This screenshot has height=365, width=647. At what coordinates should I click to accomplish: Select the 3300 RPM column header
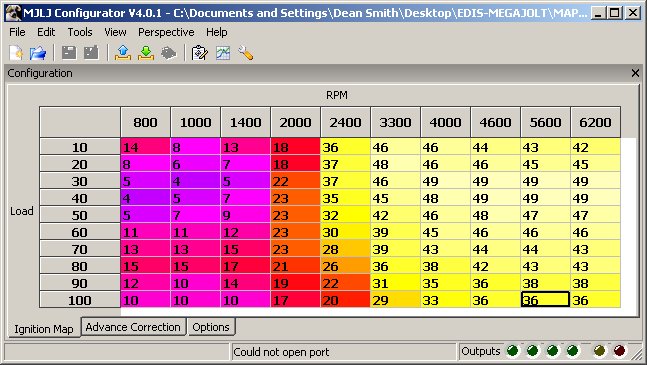pyautogui.click(x=395, y=122)
